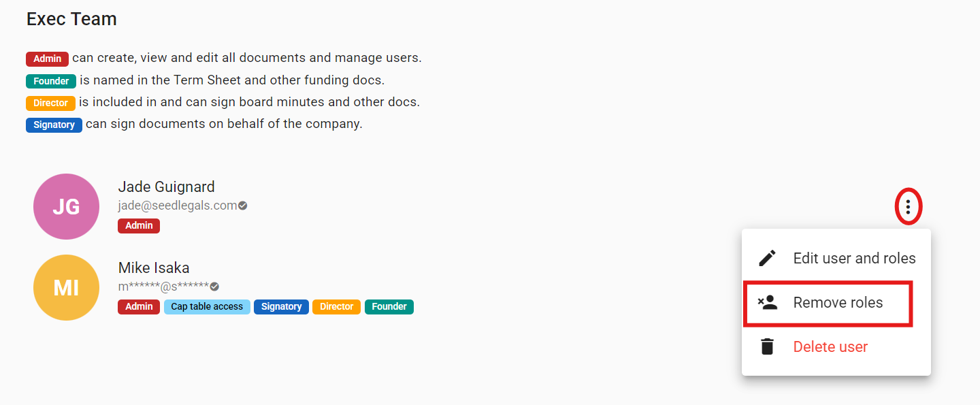Click the name Mike Isaka

click(x=154, y=268)
